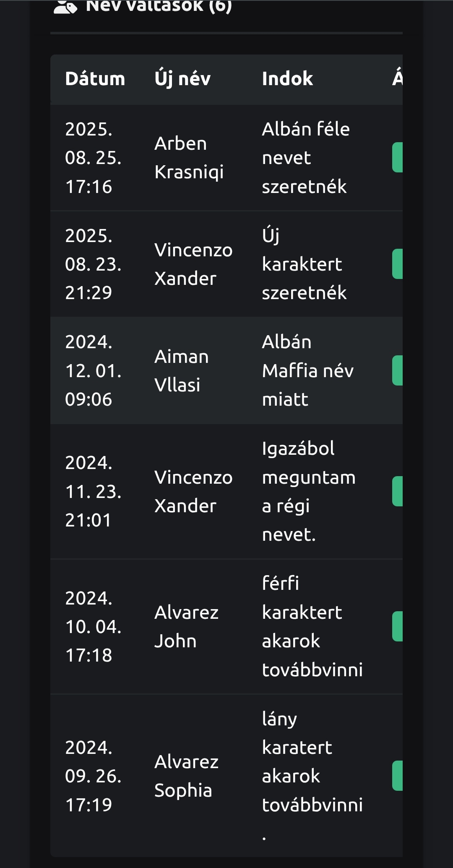Click the date 2024. 11. 23. 21:01
This screenshot has width=453, height=868.
point(93,492)
